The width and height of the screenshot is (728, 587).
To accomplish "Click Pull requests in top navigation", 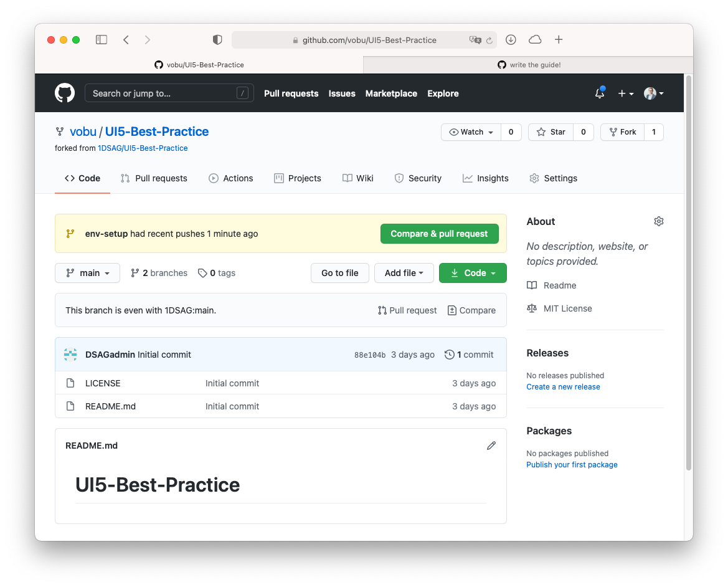I will pos(291,93).
